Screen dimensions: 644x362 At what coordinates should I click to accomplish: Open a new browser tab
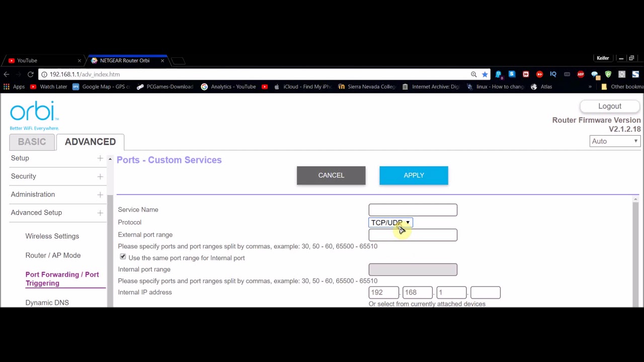click(x=178, y=61)
